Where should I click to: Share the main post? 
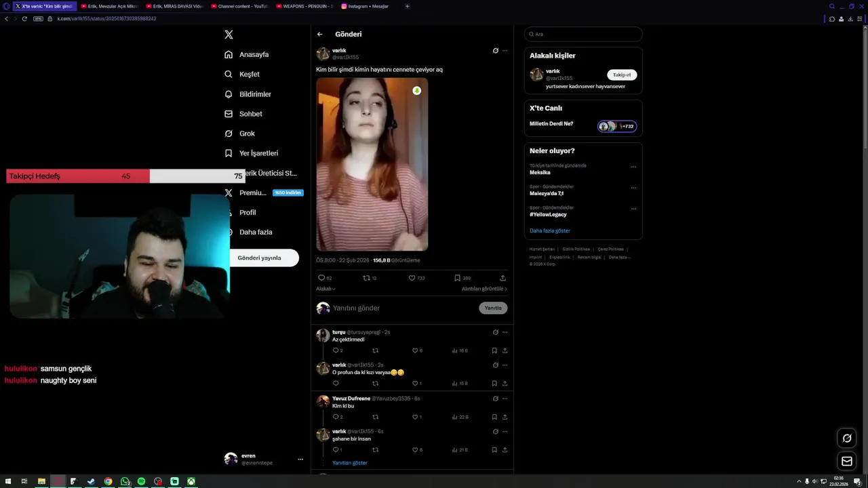502,278
